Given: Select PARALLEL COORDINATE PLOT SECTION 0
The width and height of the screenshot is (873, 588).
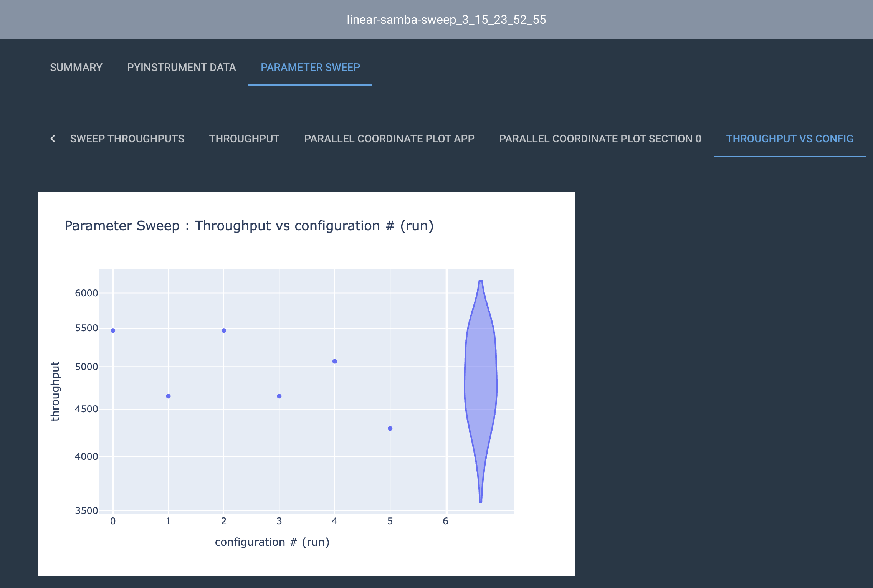Looking at the screenshot, I should [600, 139].
